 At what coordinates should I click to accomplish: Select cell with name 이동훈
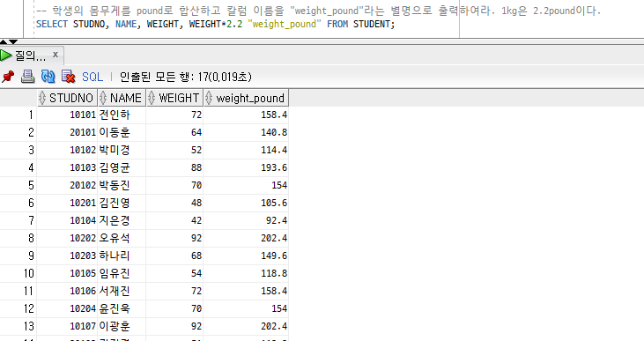coord(122,132)
